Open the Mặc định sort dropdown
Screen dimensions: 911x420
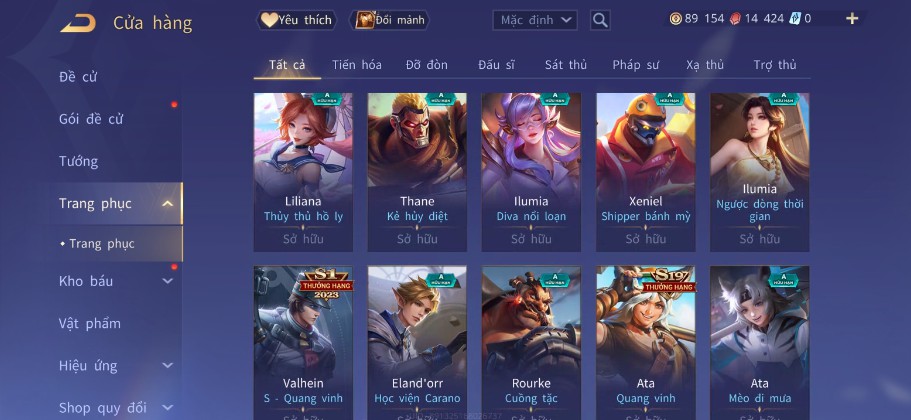tap(535, 20)
